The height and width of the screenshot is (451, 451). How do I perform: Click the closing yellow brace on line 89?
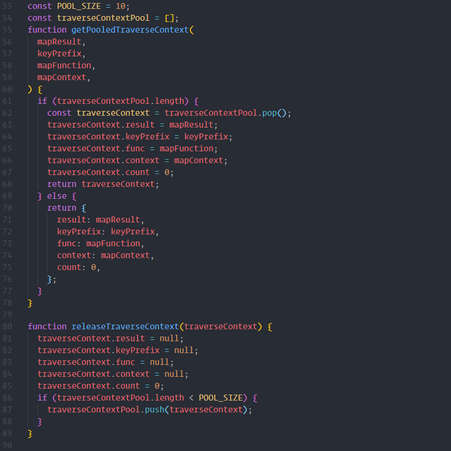tap(30, 433)
